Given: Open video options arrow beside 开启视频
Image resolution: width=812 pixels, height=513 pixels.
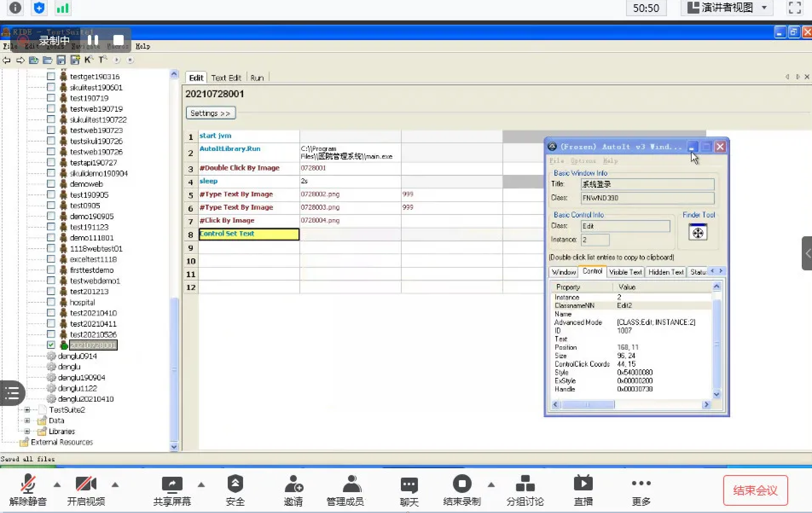Looking at the screenshot, I should click(x=115, y=484).
